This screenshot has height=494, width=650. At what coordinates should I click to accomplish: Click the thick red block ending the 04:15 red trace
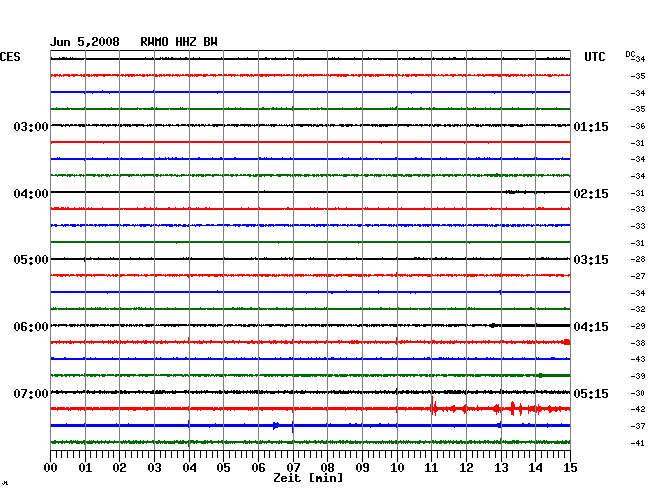[567, 342]
